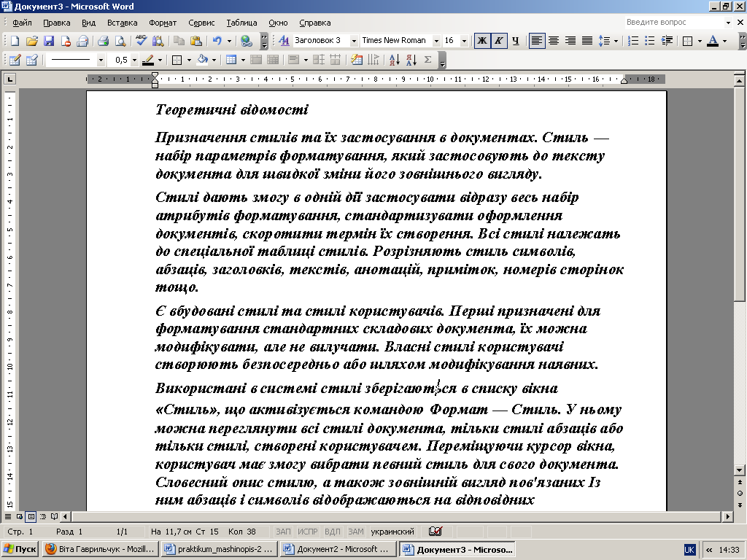Expand line spacing dropdown arrow
Viewport: 747px width, 560px height.
click(616, 41)
